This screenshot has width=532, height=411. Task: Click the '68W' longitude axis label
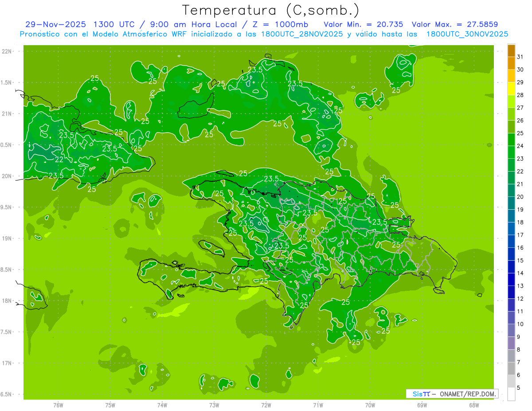(x=473, y=405)
